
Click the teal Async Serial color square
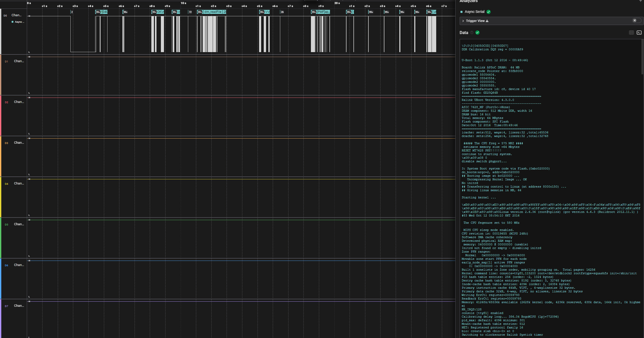(x=461, y=12)
